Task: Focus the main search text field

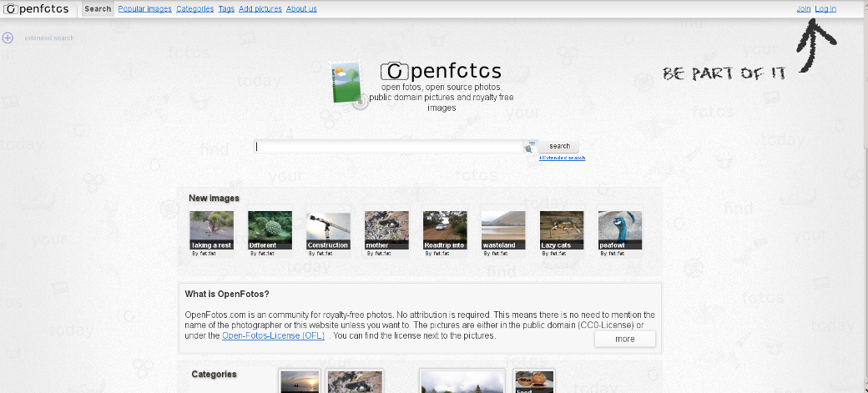Action: (x=388, y=147)
